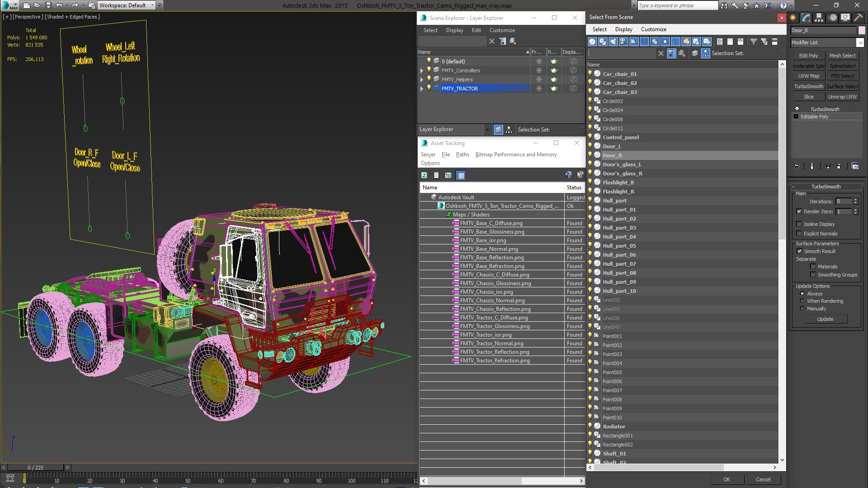Toggle the Display Shapes filter icon
Image resolution: width=868 pixels, height=488 pixels.
603,42
